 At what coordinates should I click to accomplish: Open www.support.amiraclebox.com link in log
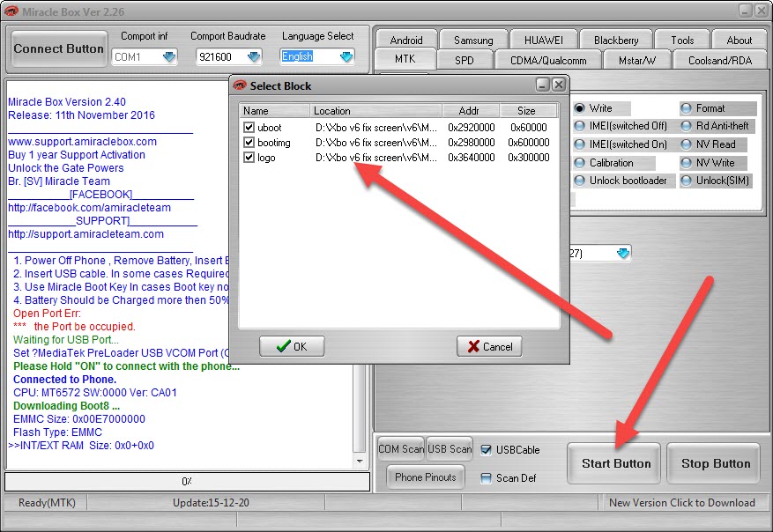tap(82, 142)
